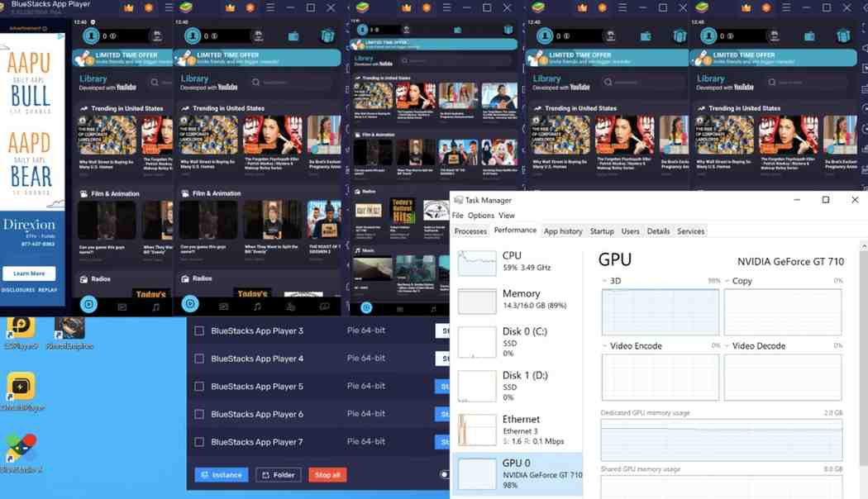Expand the Video Decode graph dropdown

(727, 346)
